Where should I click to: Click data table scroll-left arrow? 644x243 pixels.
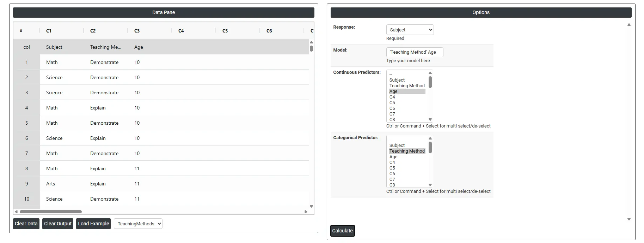click(16, 212)
